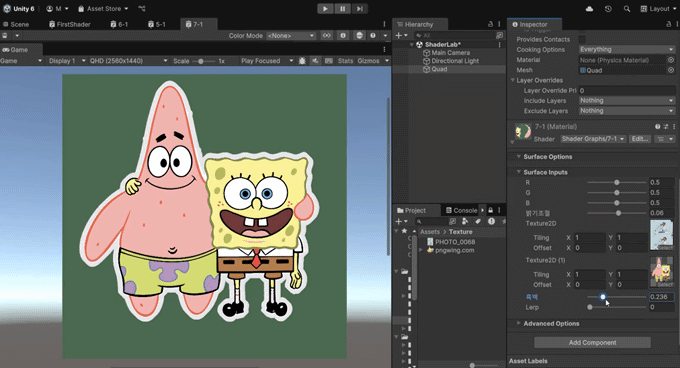Select the Game tab
The width and height of the screenshot is (680, 368).
15,50
